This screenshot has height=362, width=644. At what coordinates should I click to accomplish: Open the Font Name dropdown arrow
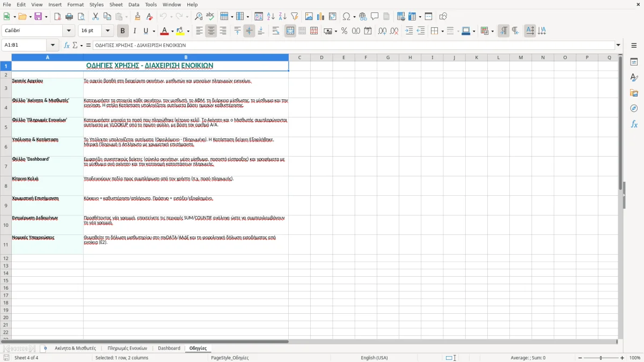click(69, 31)
